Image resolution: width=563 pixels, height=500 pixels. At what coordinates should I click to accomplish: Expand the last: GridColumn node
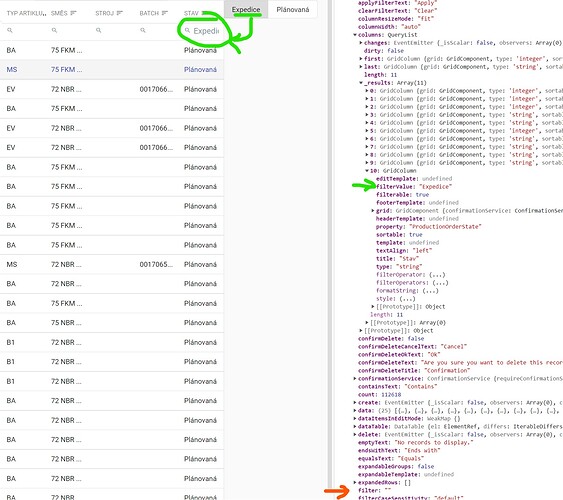[360, 67]
